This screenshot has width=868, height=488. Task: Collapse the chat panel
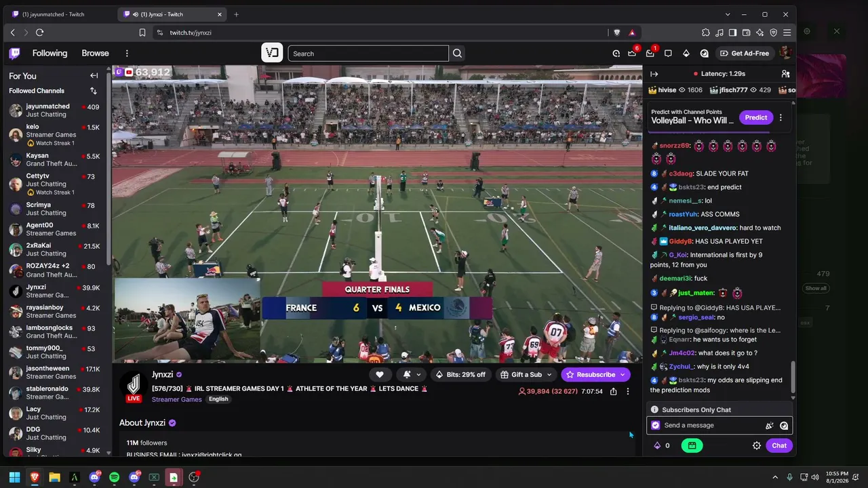pos(654,74)
